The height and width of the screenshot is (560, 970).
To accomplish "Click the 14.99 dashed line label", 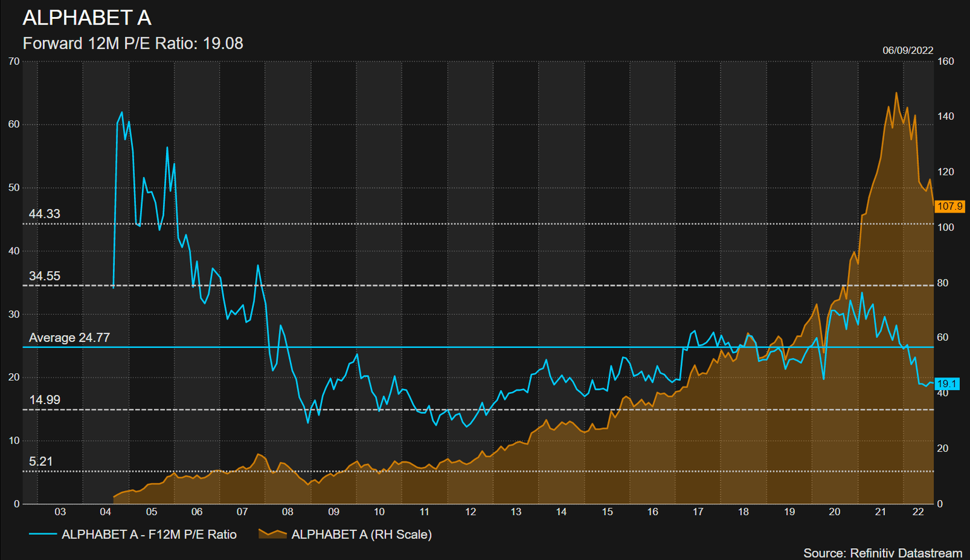I will (44, 400).
